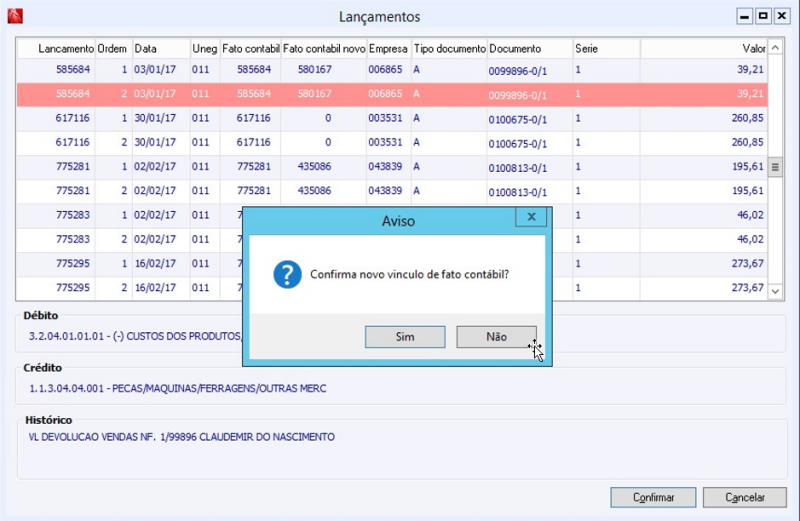Click date 16/02/17 in 775295 ordem 1 row
This screenshot has height=521, width=800.
coord(155,264)
